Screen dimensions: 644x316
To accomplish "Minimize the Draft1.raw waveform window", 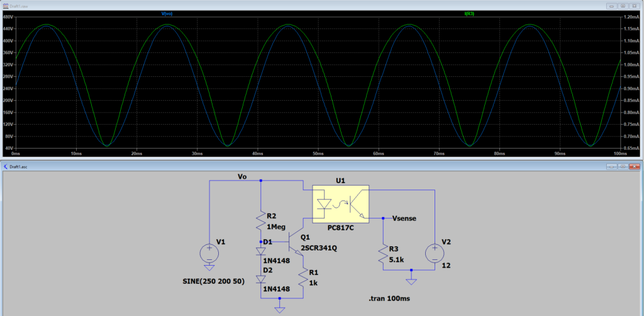I will [611, 5].
